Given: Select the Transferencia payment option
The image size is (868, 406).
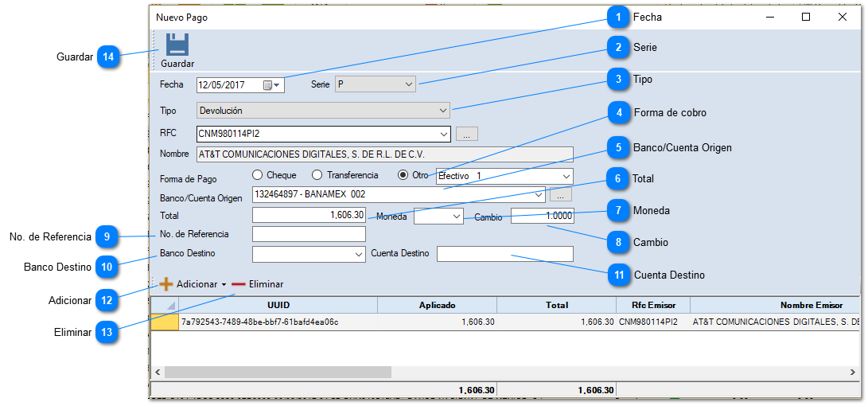Looking at the screenshot, I should [x=317, y=175].
